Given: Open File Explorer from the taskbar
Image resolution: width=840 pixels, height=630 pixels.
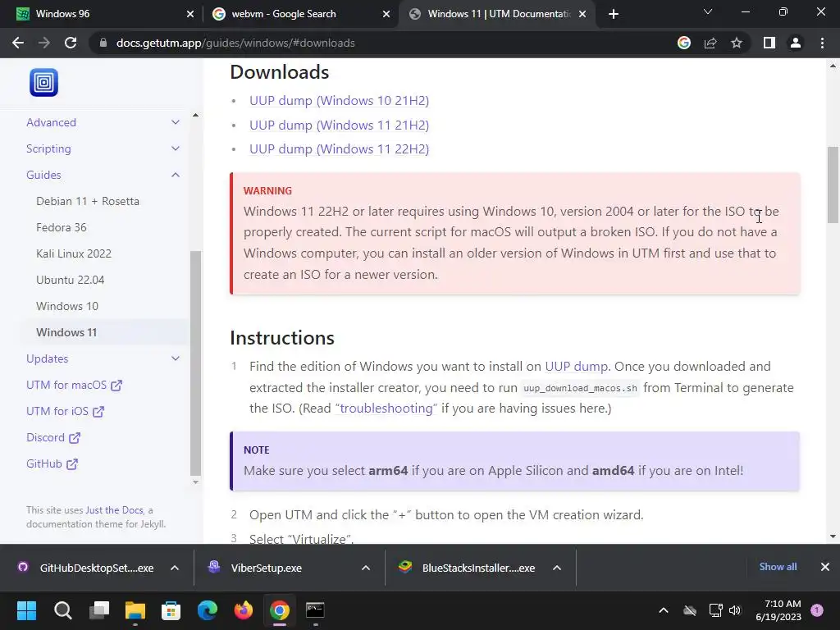Looking at the screenshot, I should pos(135,609).
